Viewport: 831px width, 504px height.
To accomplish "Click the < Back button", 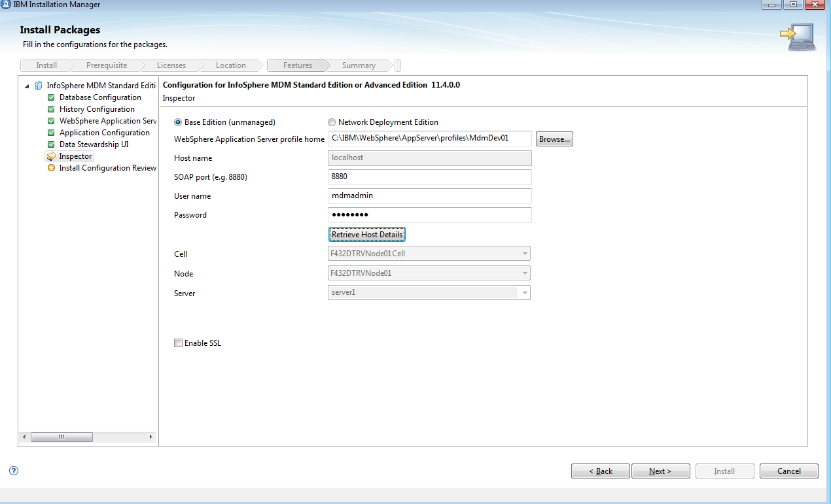I will click(601, 471).
